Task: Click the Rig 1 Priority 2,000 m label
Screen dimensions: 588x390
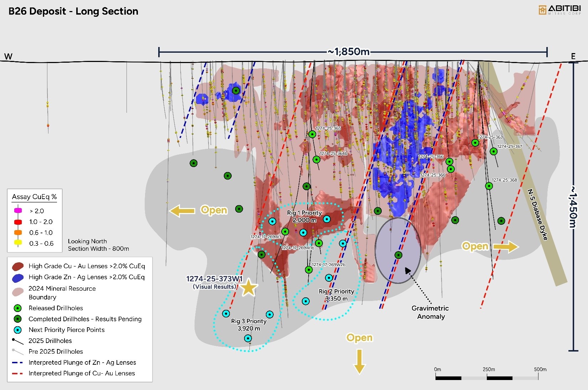Action: point(304,217)
